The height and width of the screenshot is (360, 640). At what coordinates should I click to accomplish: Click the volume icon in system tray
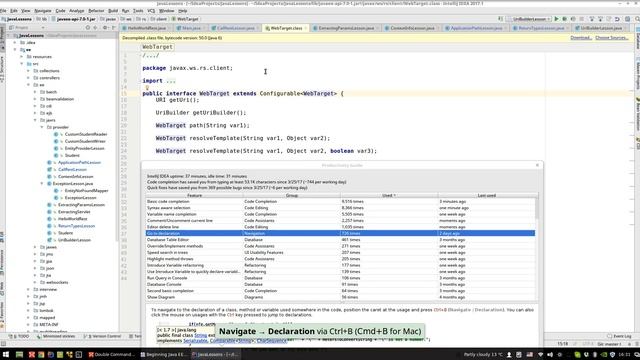click(x=550, y=355)
